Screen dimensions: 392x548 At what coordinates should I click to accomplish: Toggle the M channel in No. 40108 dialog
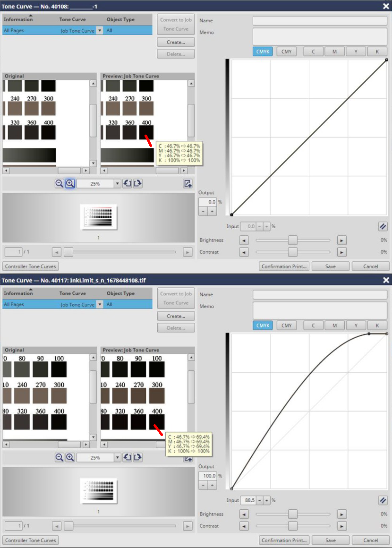(334, 51)
